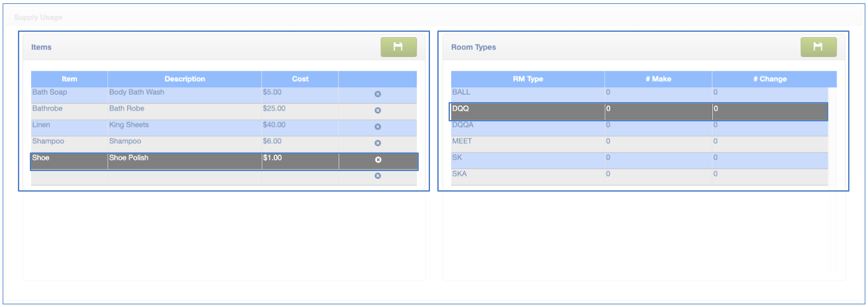The height and width of the screenshot is (307, 868).
Task: Delete the Shoe Polish item row
Action: [378, 160]
